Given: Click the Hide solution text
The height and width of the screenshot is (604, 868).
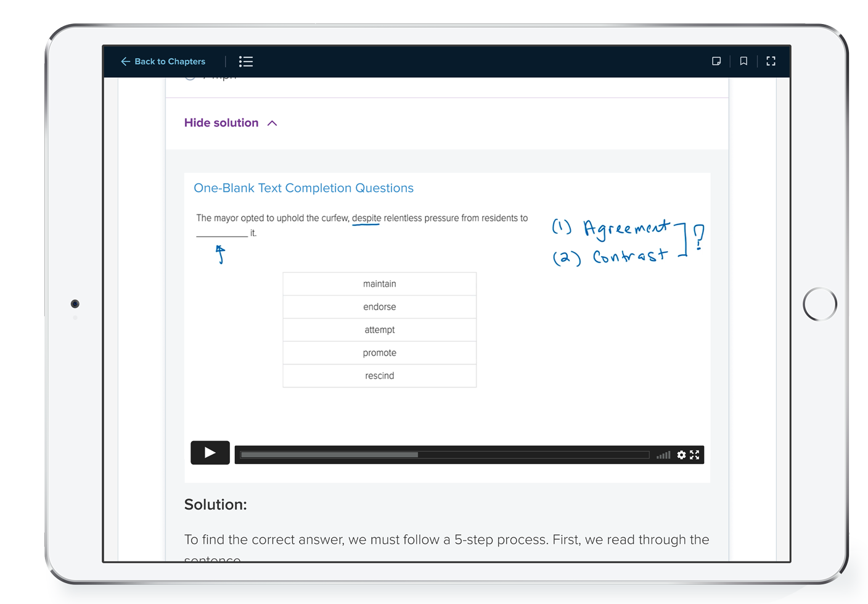Looking at the screenshot, I should (221, 123).
